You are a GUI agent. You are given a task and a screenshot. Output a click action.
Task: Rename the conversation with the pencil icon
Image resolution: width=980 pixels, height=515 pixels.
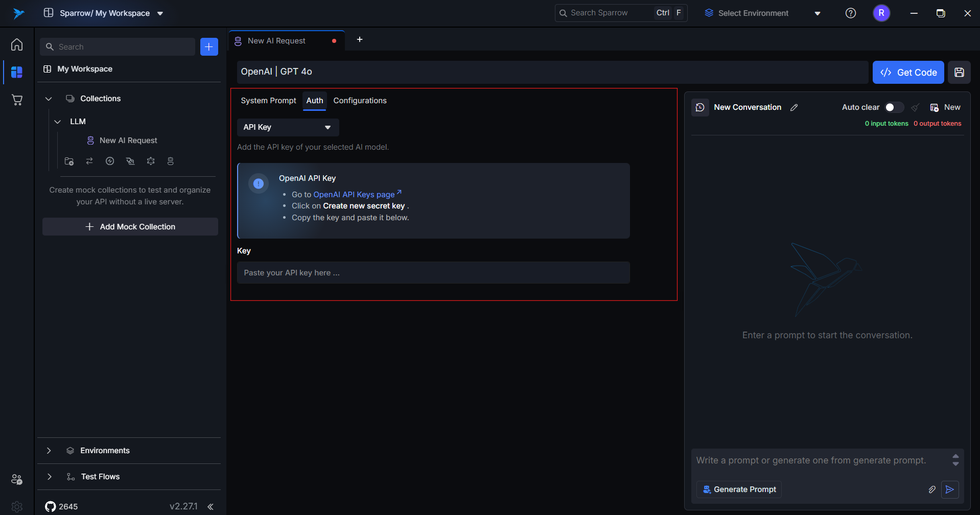click(x=794, y=107)
